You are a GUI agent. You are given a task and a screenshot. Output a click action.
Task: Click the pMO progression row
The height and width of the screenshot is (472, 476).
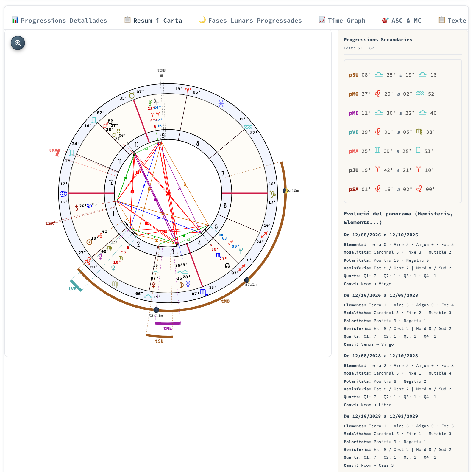click(x=403, y=94)
